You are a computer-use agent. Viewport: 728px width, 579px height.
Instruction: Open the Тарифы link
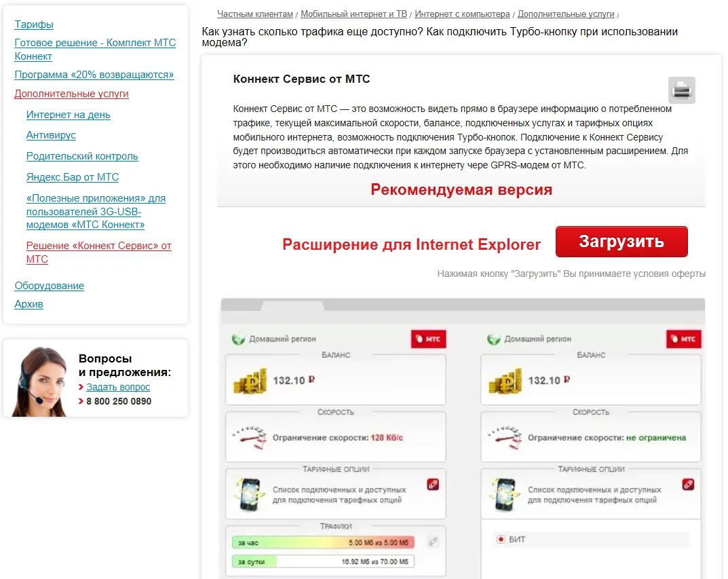tap(34, 24)
